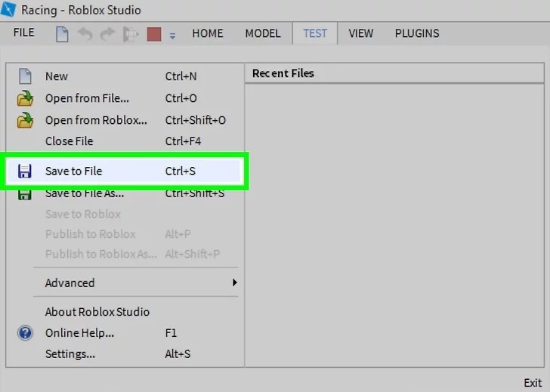This screenshot has height=392, width=550.
Task: Click the undo arrow icon
Action: [x=85, y=34]
